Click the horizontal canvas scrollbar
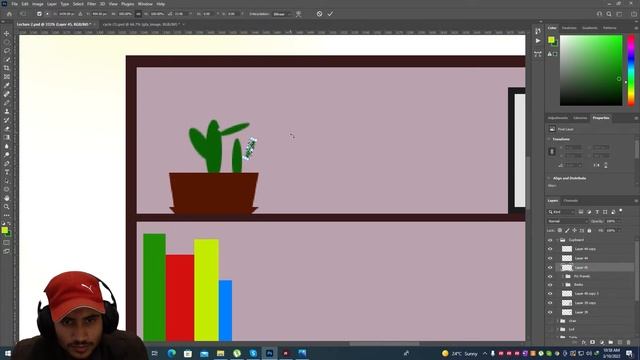The width and height of the screenshot is (640, 360). (x=384, y=343)
